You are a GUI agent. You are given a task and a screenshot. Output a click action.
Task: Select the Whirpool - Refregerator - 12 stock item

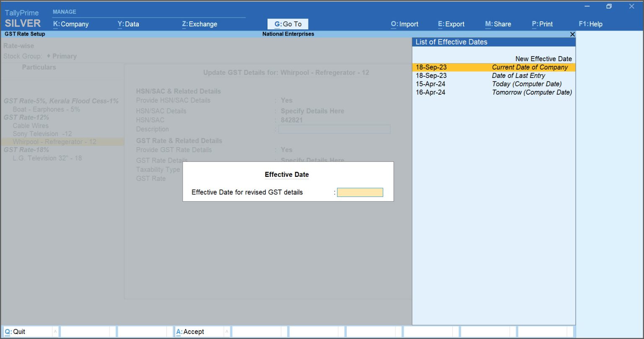pyautogui.click(x=55, y=142)
